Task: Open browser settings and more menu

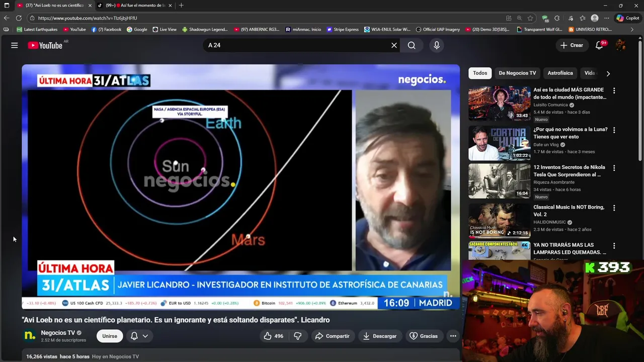Action: click(x=607, y=18)
